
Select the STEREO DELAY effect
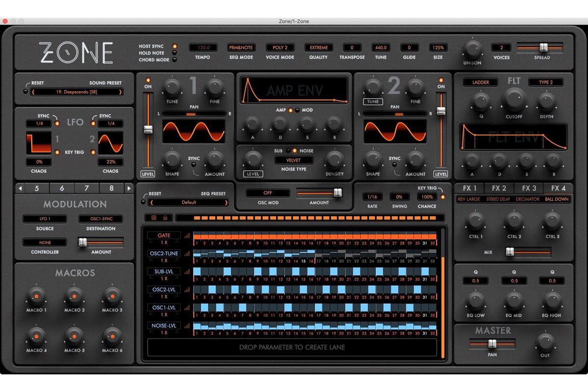coord(498,199)
